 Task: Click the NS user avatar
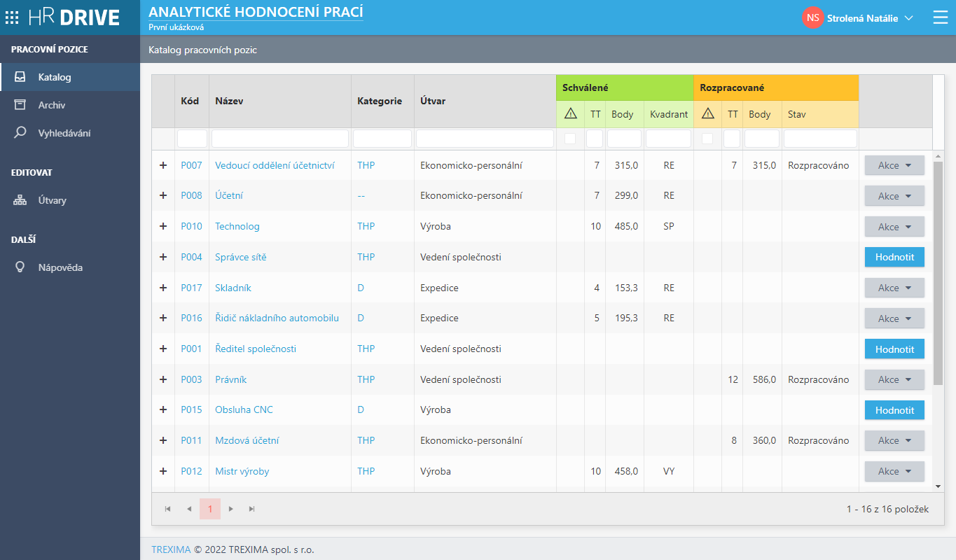click(x=812, y=18)
